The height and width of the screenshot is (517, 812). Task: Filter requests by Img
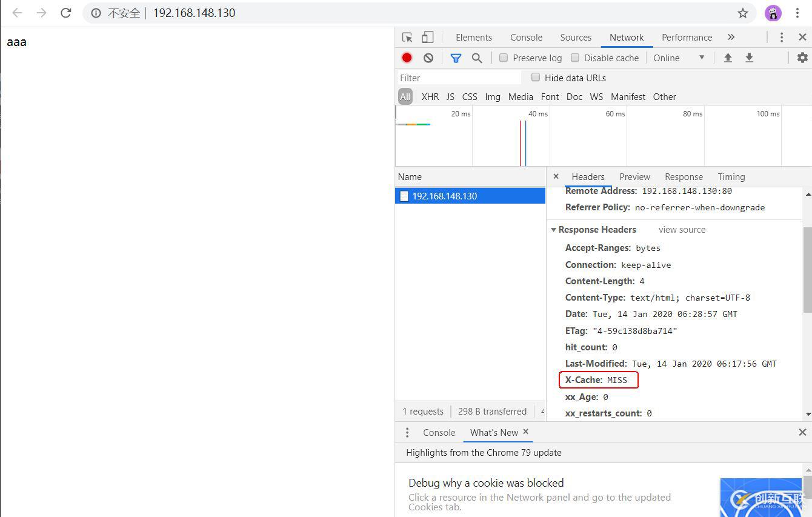coord(493,96)
